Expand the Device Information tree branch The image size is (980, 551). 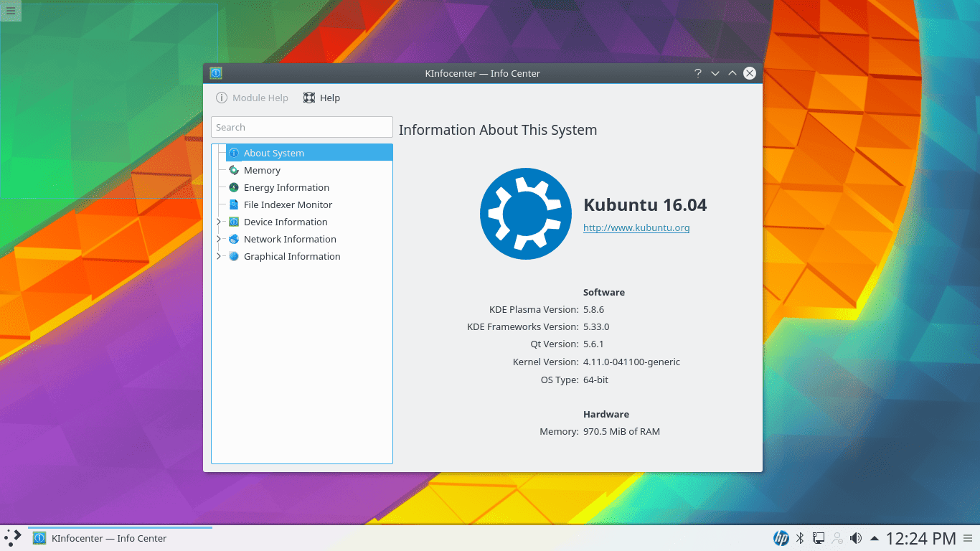click(x=219, y=222)
